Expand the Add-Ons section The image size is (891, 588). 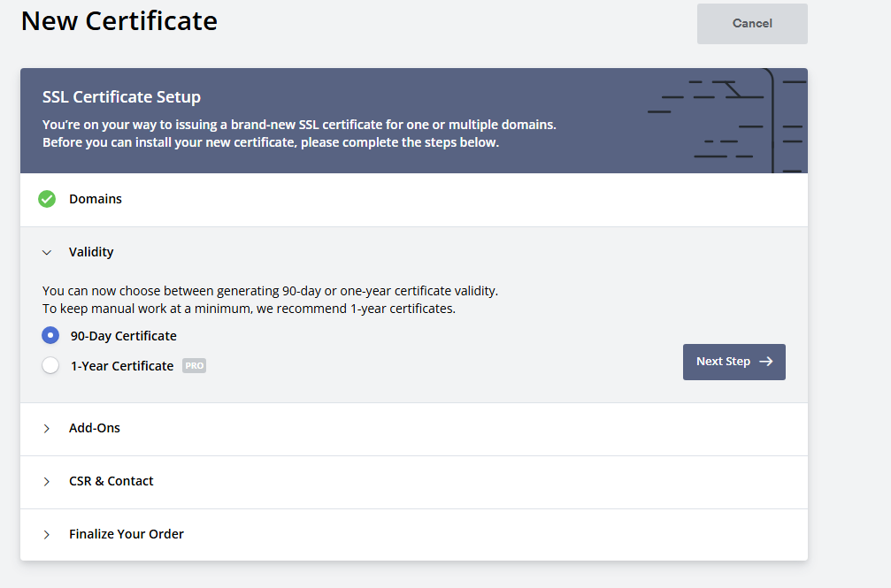(95, 428)
